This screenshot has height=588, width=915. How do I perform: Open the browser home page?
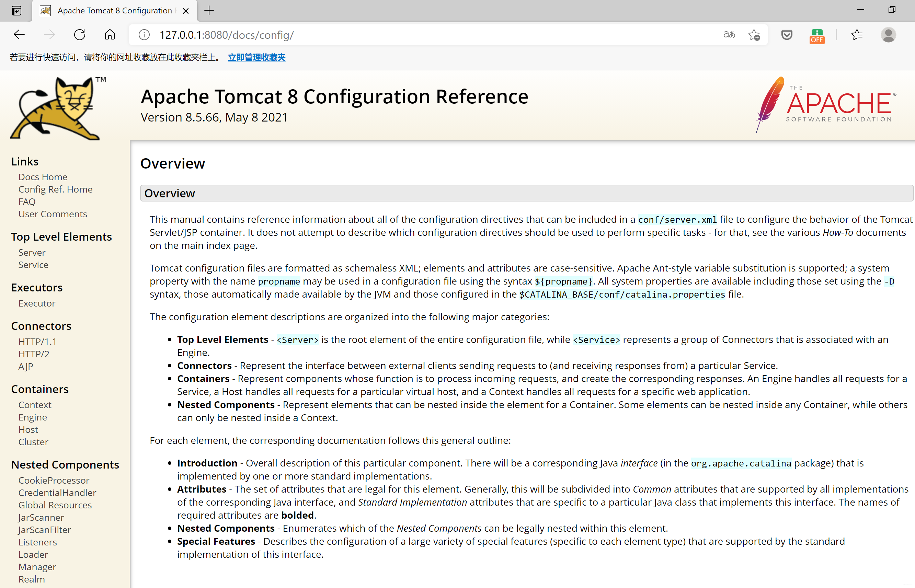110,35
